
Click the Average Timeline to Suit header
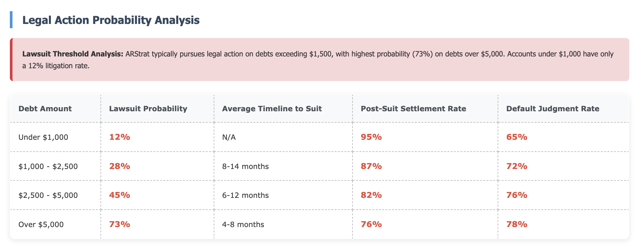(272, 109)
